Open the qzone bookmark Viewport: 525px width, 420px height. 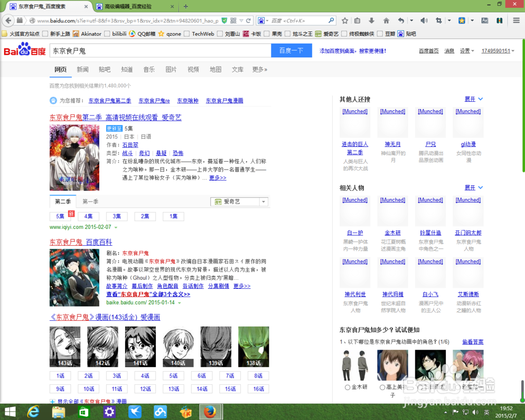[170, 34]
